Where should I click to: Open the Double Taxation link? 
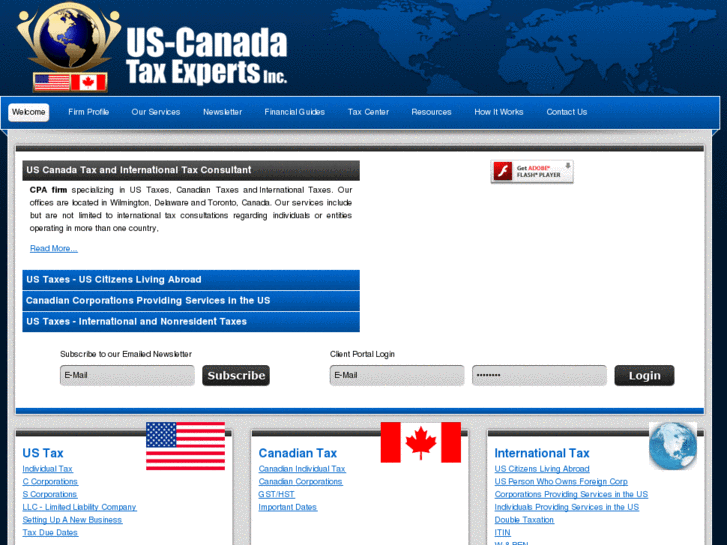click(524, 520)
